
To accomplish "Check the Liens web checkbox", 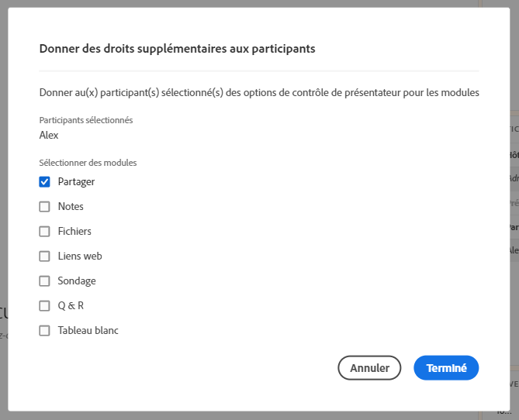I will [x=45, y=256].
